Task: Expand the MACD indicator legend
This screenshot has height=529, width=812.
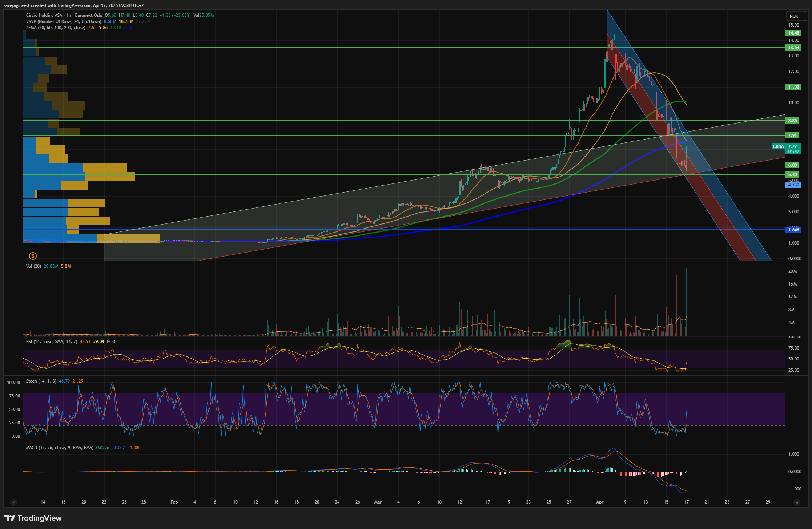Action: tap(59, 448)
